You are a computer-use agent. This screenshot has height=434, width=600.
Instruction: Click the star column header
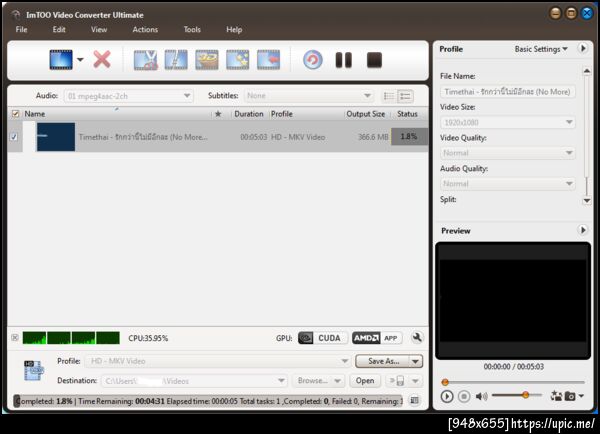click(218, 114)
